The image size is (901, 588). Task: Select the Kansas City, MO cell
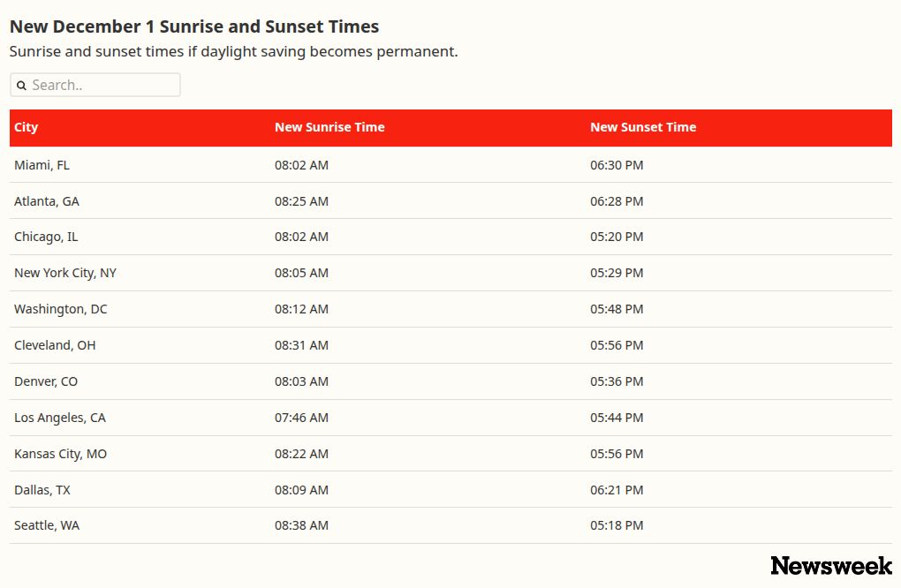(x=61, y=454)
